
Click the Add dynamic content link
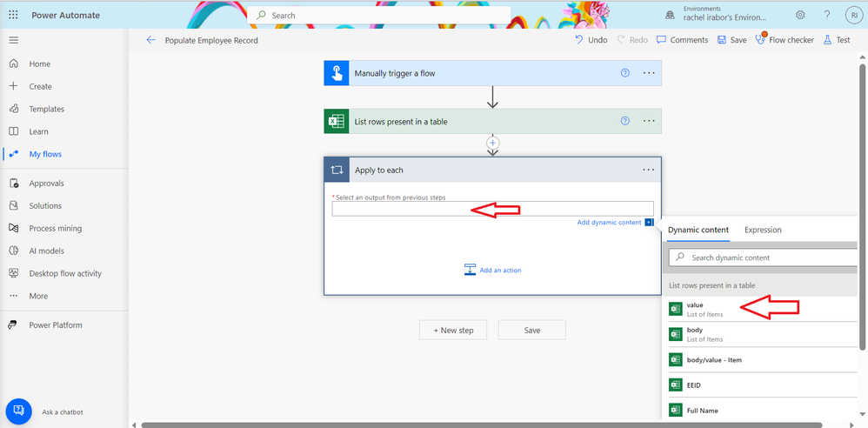pyautogui.click(x=609, y=223)
